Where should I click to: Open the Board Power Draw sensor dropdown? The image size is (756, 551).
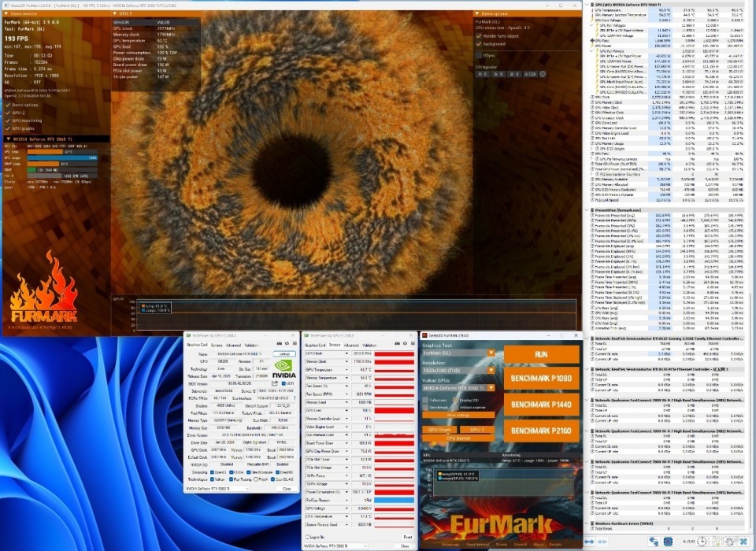coord(346,443)
